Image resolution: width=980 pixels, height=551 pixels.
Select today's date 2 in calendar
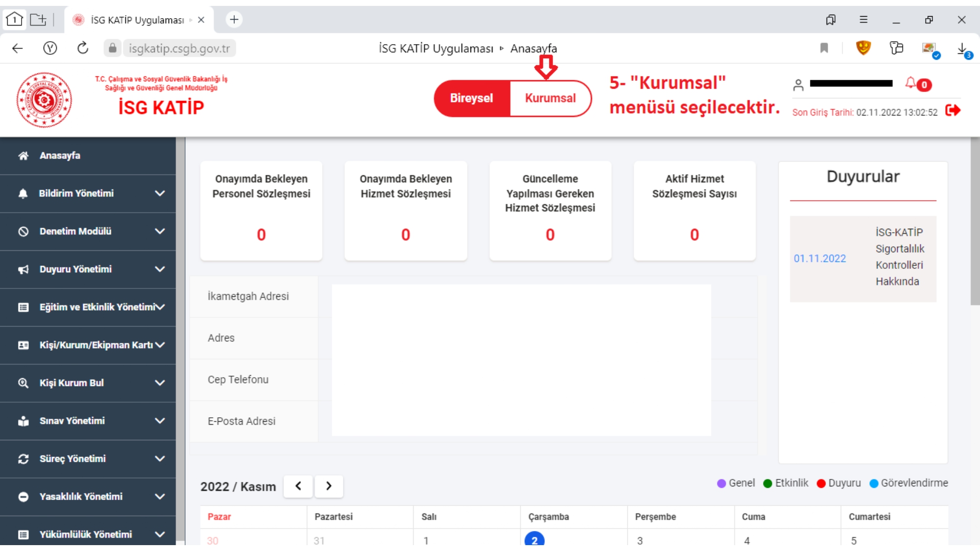(x=534, y=540)
